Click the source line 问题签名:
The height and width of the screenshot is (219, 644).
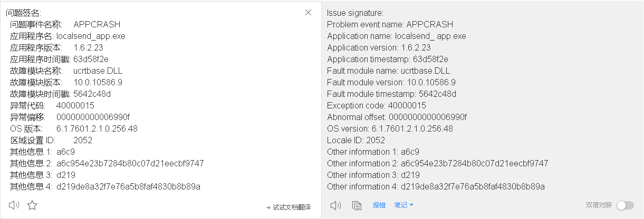coord(23,13)
